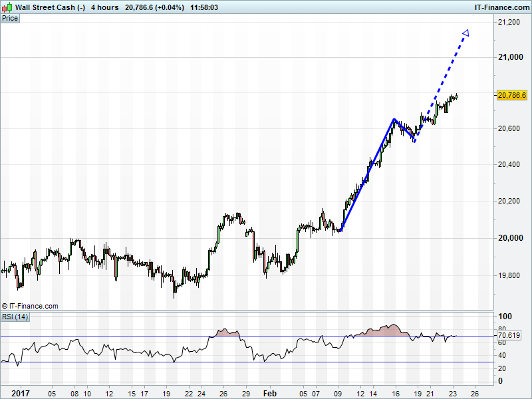Image resolution: width=532 pixels, height=399 pixels.
Task: Click the 21,000 price axis label
Action: [x=510, y=57]
